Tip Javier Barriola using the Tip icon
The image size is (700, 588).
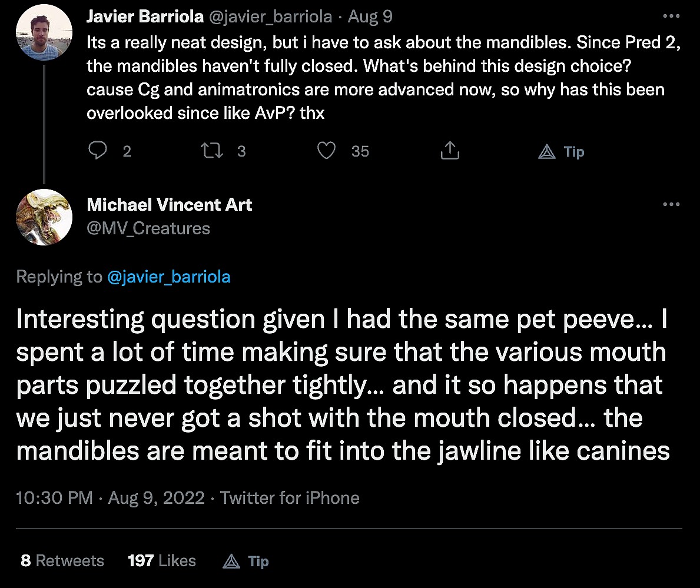pos(561,152)
